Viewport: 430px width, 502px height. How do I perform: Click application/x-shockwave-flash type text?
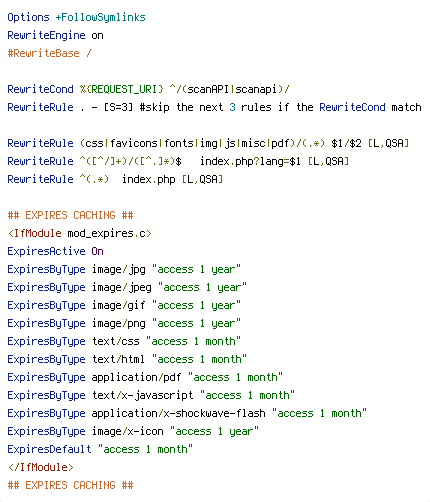click(x=179, y=413)
